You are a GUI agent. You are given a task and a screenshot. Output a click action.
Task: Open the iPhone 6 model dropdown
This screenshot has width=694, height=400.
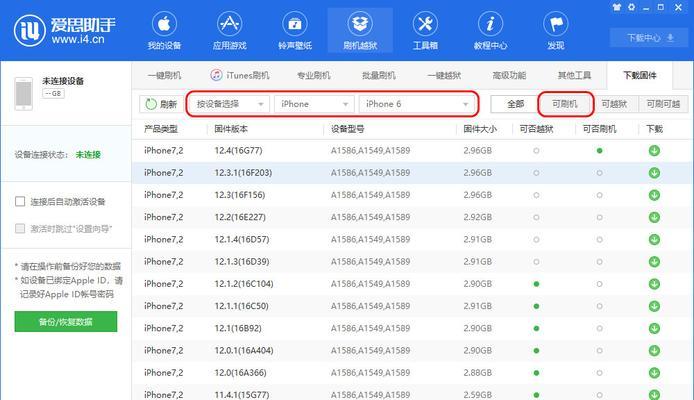coord(416,104)
